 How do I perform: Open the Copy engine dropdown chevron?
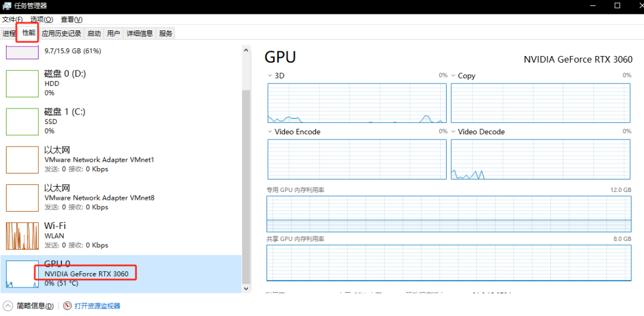(453, 76)
